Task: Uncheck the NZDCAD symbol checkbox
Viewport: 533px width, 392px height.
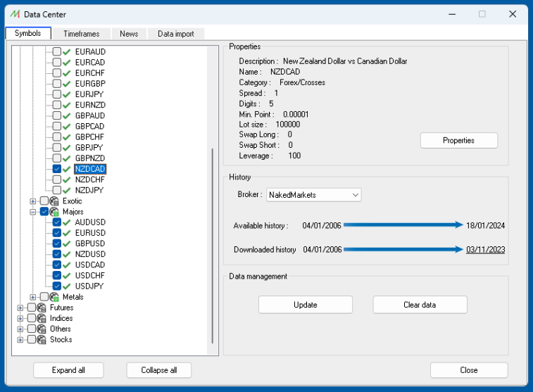Action: click(x=57, y=169)
